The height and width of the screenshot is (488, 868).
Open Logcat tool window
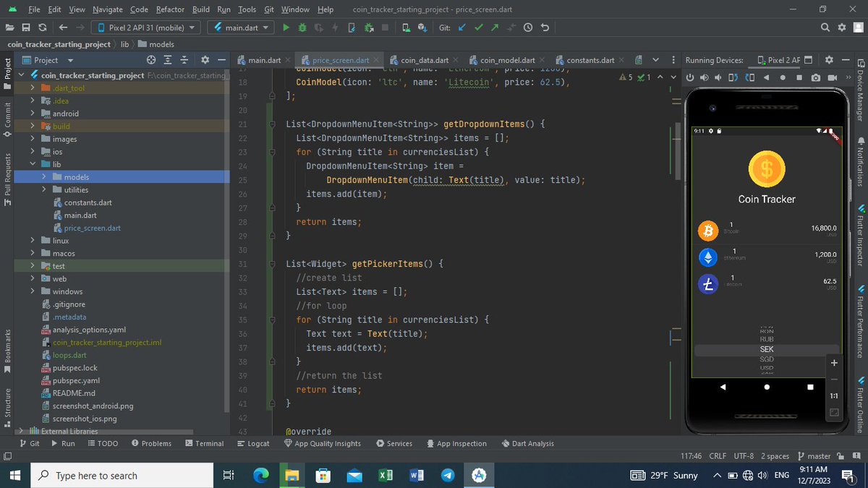click(253, 443)
